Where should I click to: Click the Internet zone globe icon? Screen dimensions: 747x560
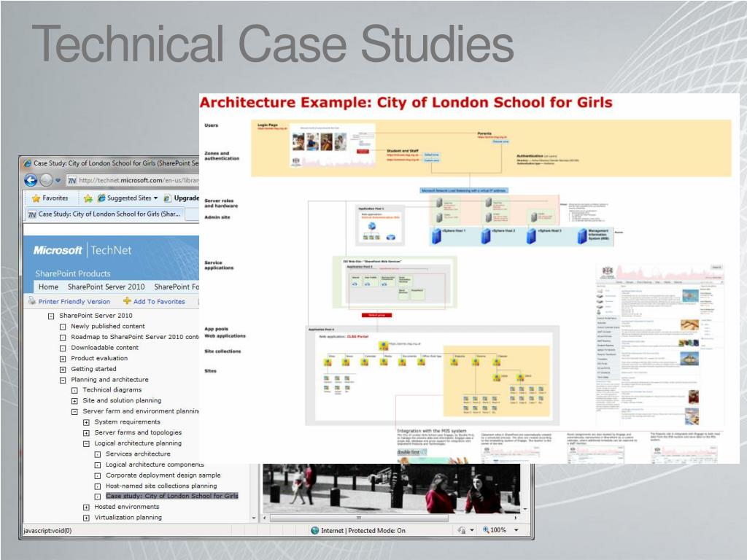coord(314,530)
